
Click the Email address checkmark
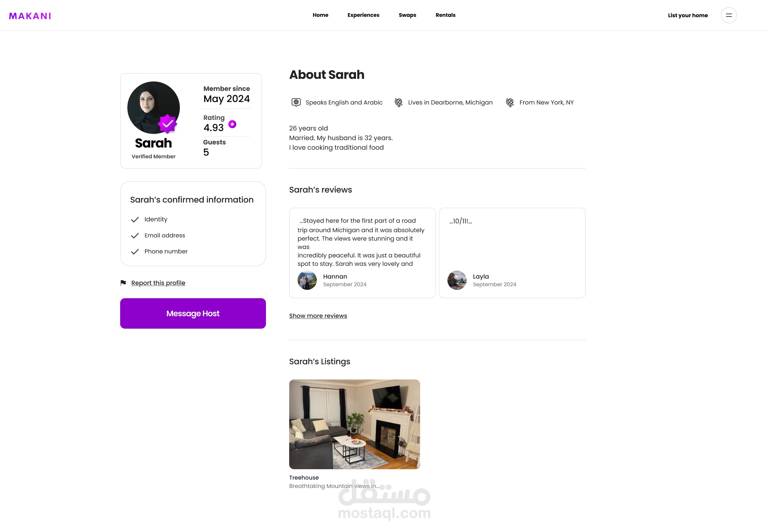[135, 235]
